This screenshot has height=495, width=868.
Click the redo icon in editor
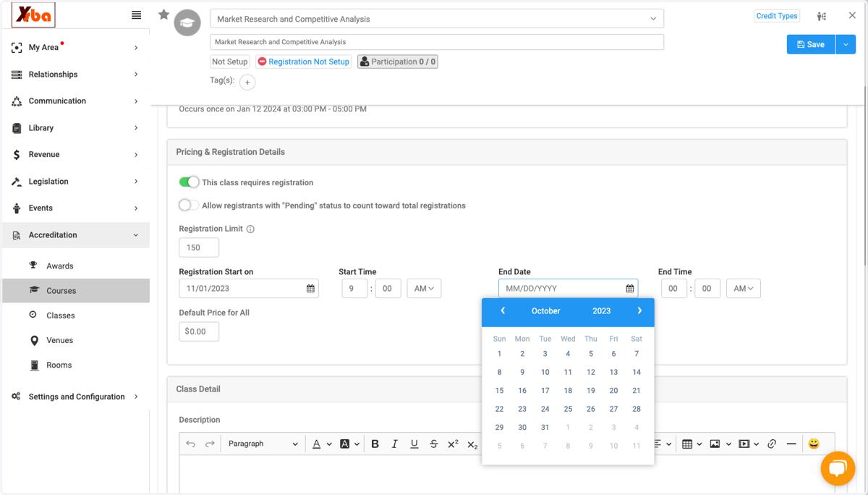(210, 444)
